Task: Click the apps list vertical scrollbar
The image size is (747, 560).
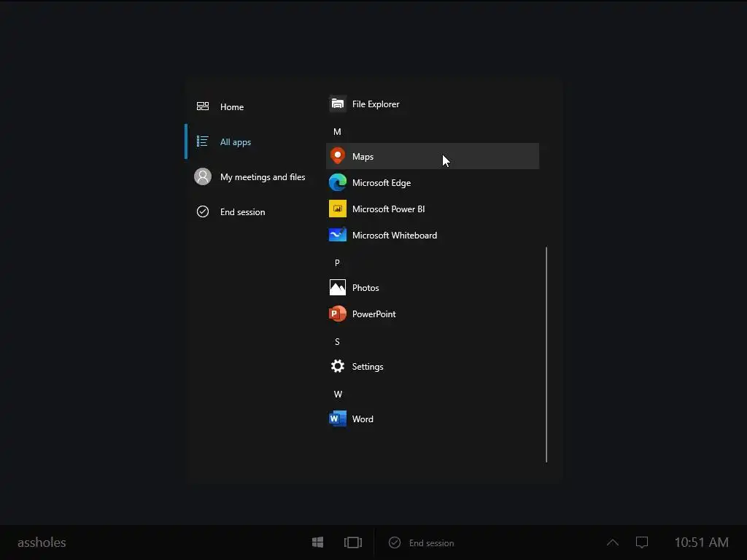Action: pos(546,354)
